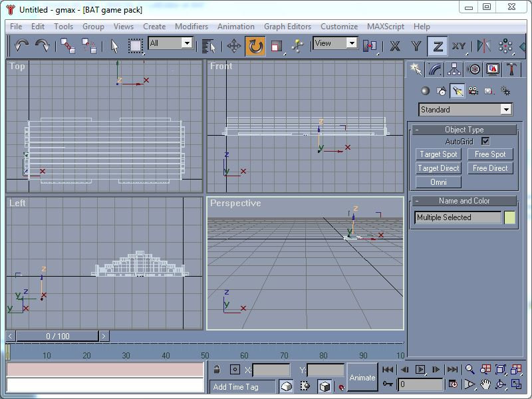The image size is (532, 399).
Task: Click the Target Spot button
Action: [x=439, y=154]
